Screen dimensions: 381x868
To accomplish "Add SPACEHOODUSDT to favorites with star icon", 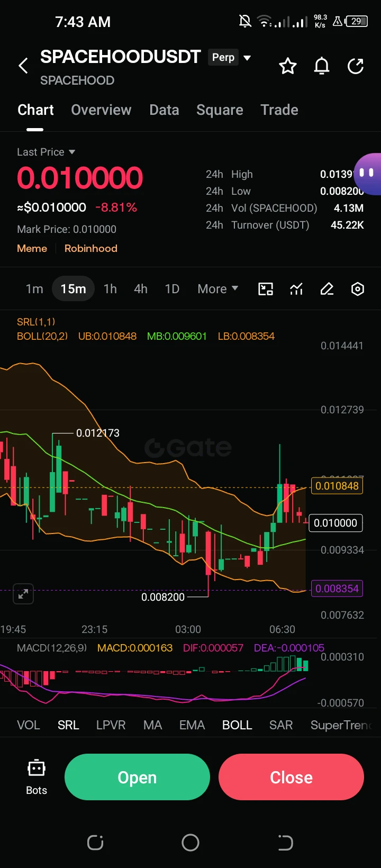I will [x=288, y=66].
